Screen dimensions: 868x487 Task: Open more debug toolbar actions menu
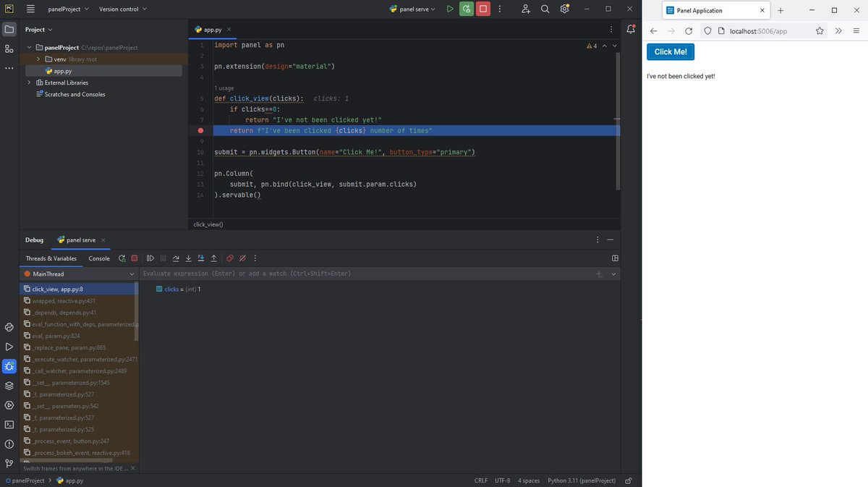(x=255, y=258)
